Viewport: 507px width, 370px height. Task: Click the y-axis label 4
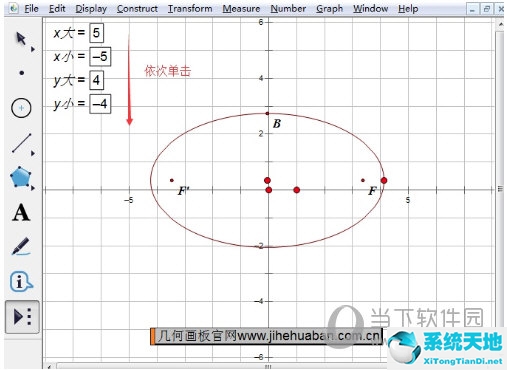pyautogui.click(x=261, y=78)
